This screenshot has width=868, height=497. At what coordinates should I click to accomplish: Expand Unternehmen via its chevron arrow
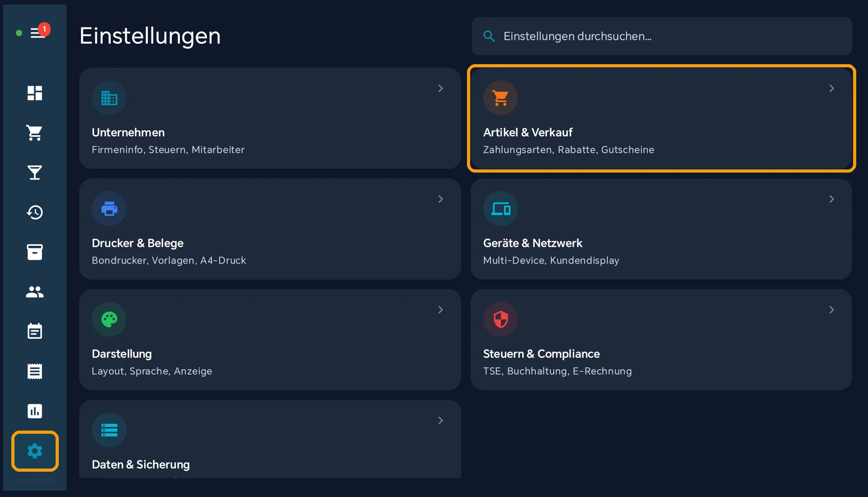point(440,89)
